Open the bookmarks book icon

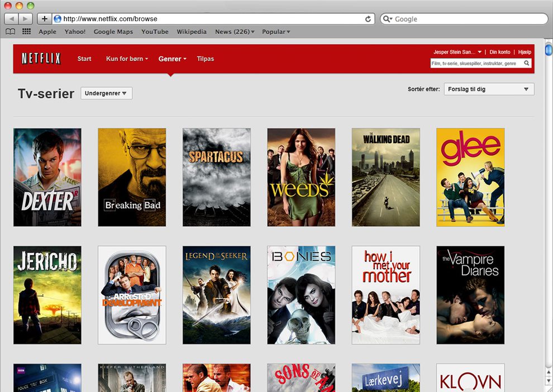tap(11, 32)
